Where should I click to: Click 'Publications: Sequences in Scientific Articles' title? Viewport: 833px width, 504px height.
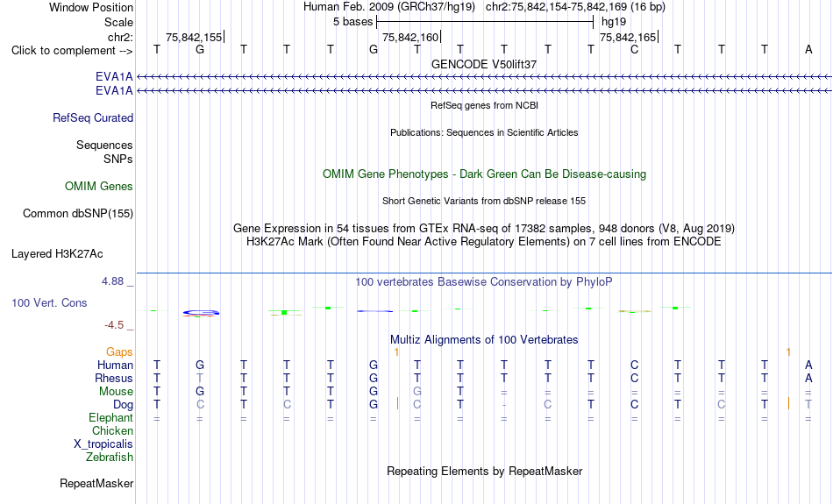(x=484, y=132)
